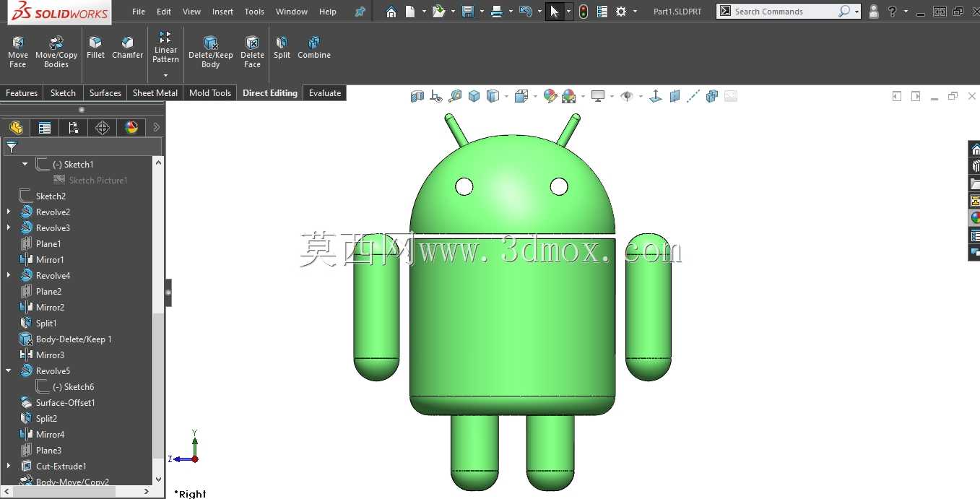Switch to the Surfaces tab

(x=105, y=93)
